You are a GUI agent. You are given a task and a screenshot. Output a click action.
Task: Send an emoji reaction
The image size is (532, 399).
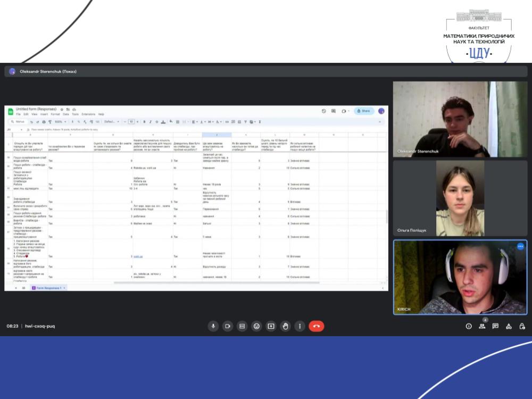(256, 326)
